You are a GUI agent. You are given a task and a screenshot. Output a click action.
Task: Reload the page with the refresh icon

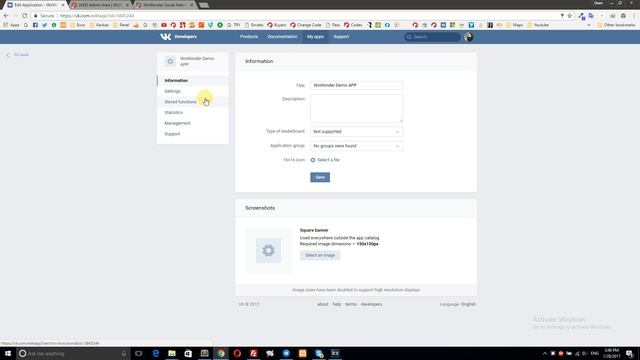(24, 16)
